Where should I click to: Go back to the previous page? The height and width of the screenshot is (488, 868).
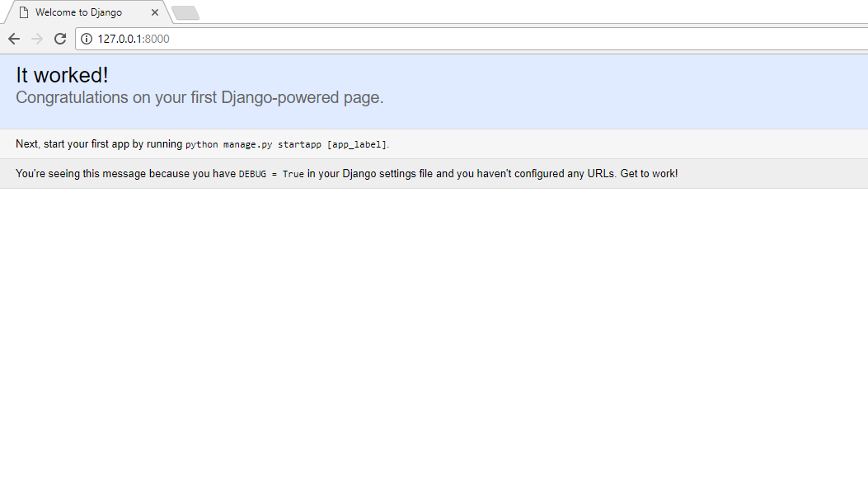pos(14,39)
